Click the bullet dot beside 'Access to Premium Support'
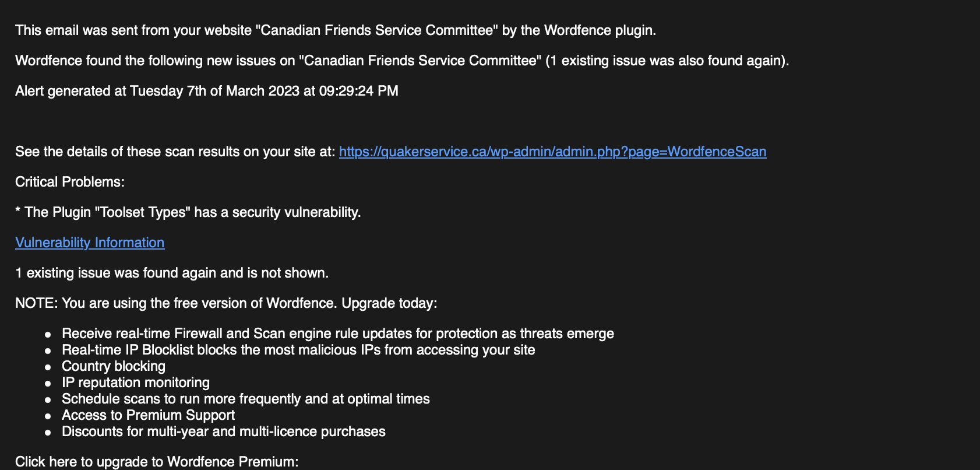 coord(48,416)
